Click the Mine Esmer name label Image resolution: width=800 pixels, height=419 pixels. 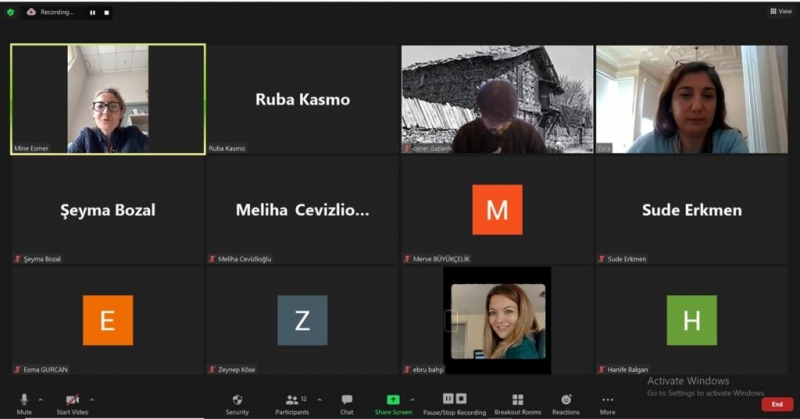click(x=32, y=149)
